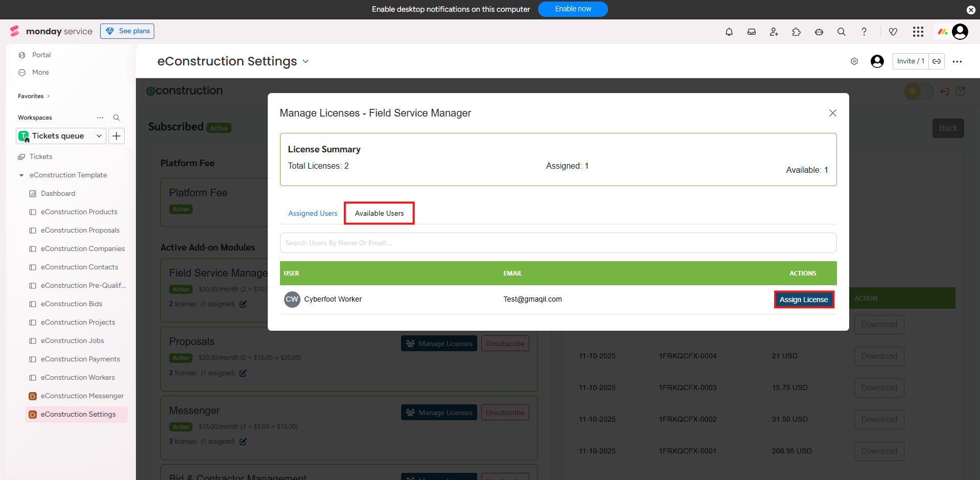980x480 pixels.
Task: Close the Manage Licenses dialog
Action: [832, 113]
